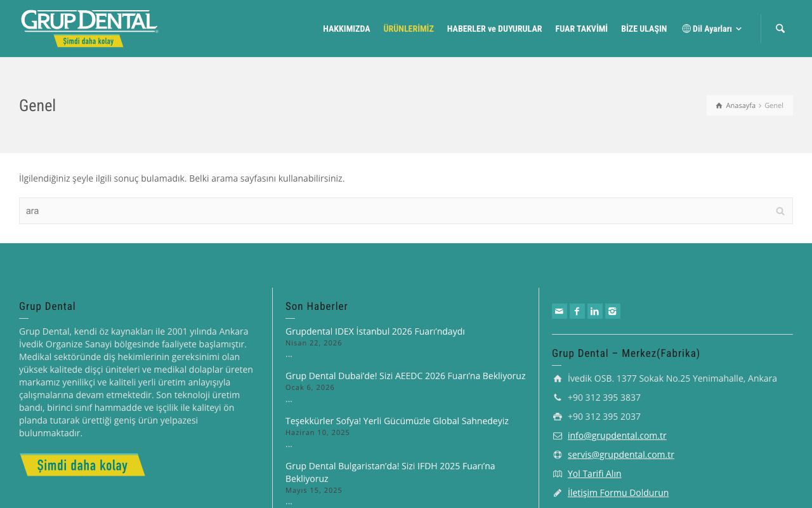Read Grupdental IDEX İstanbul 2026 news
Screen dimensions: 812x508
pyautogui.click(x=375, y=331)
